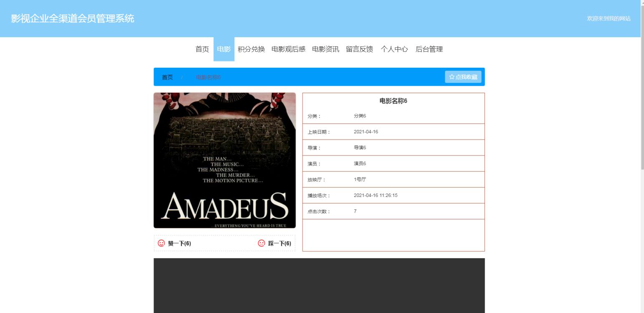The width and height of the screenshot is (644, 313).
Task: Click the sad face dislike icon
Action: (262, 243)
